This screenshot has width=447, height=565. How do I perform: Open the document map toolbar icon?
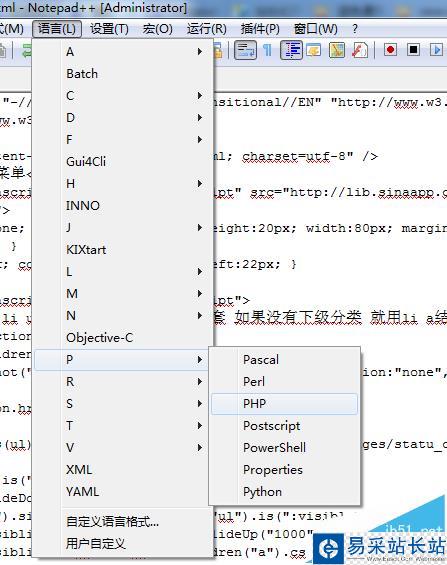336,50
